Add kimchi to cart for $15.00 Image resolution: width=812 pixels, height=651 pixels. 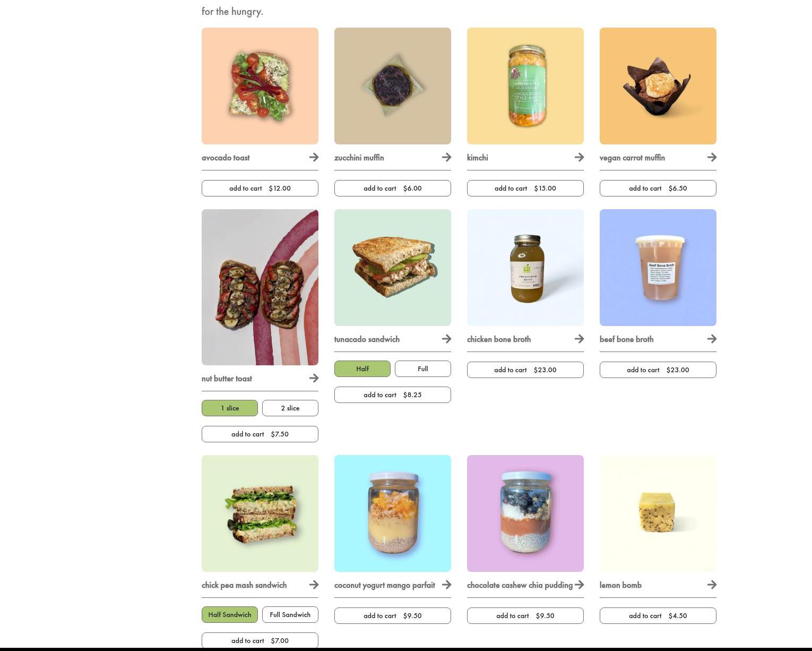click(x=525, y=188)
